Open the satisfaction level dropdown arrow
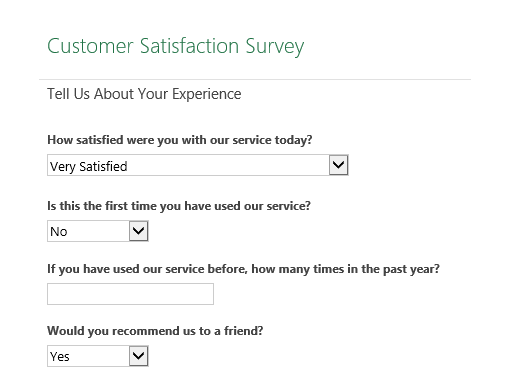The image size is (510, 382). (338, 165)
